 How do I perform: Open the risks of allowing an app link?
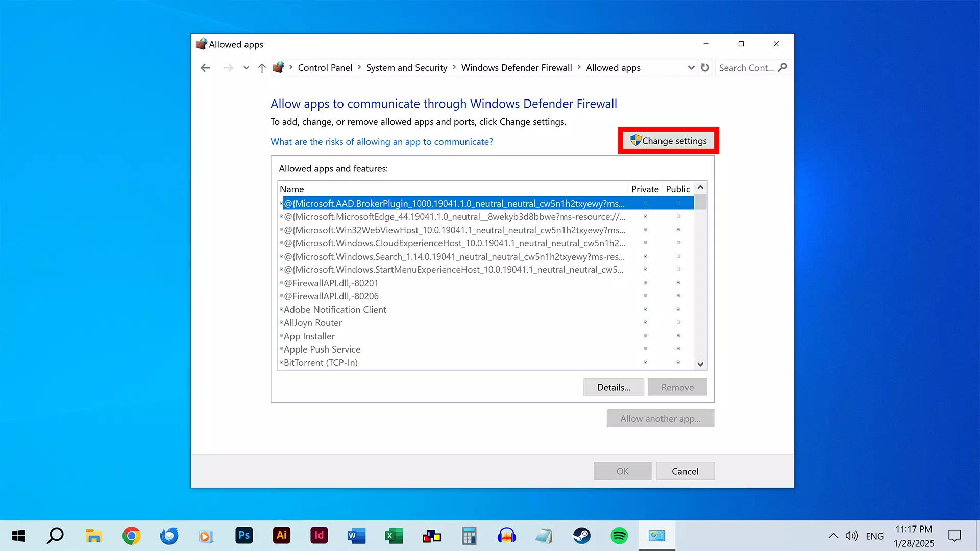[x=381, y=142]
